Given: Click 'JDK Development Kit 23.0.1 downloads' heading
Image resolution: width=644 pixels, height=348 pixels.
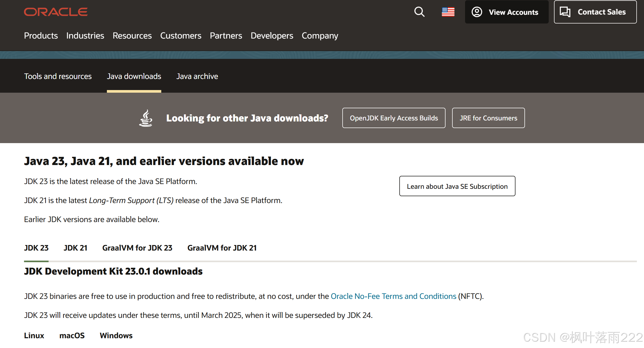Looking at the screenshot, I should pos(113,271).
